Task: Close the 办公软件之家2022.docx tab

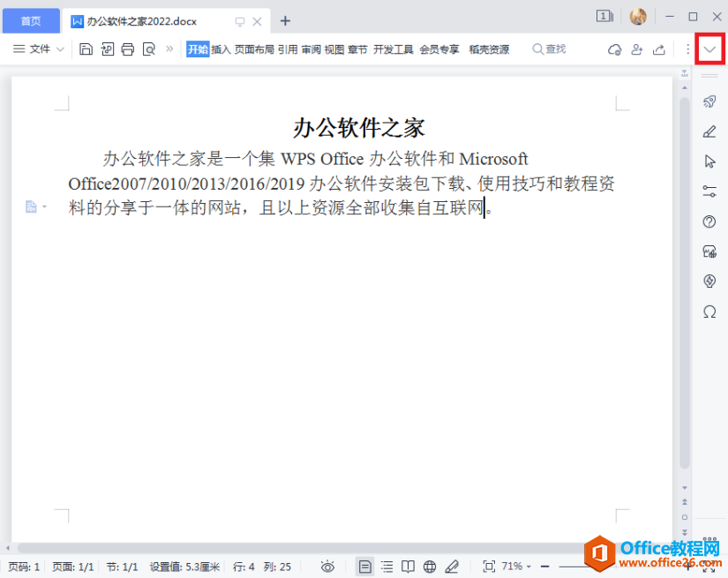Action: point(257,21)
